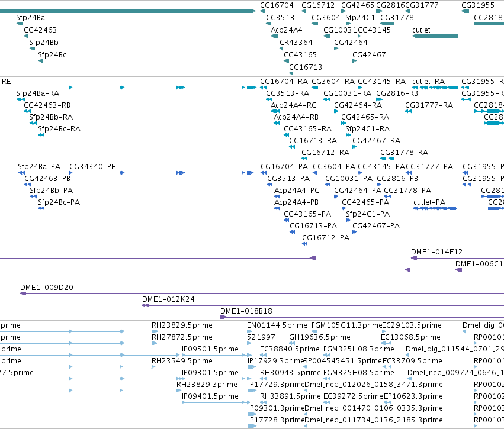This screenshot has width=504, height=429.
Task: Select the Sfp24Ba gene label
Action: (x=31, y=18)
